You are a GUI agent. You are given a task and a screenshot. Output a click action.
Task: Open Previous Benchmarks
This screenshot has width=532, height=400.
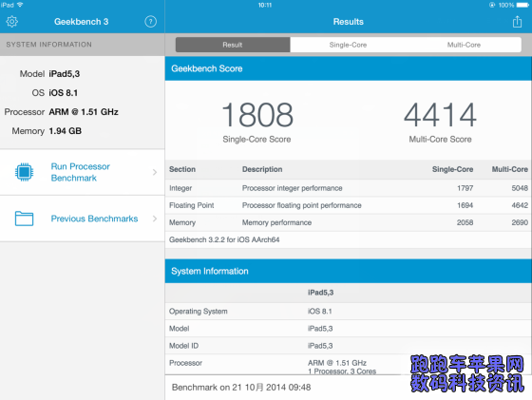[x=83, y=219]
